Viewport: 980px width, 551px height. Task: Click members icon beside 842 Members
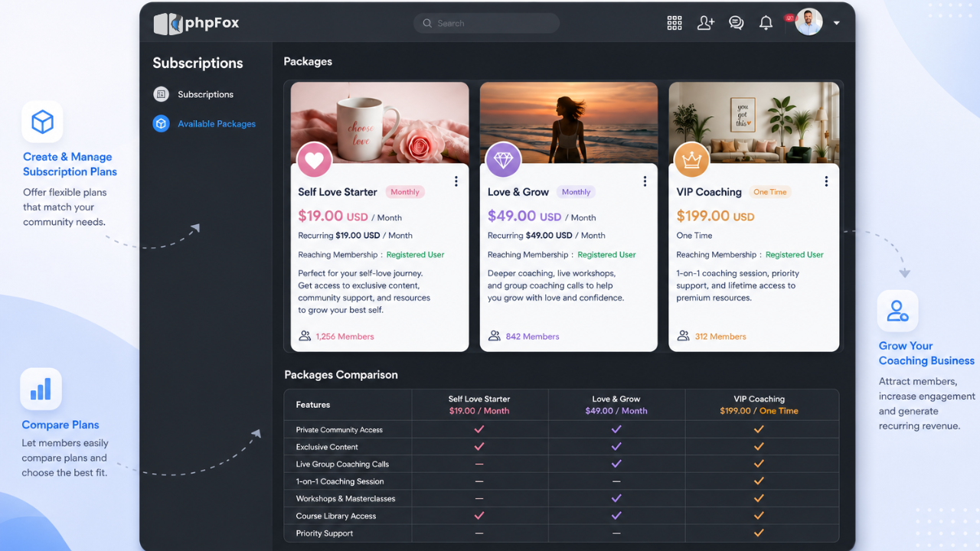pos(494,336)
